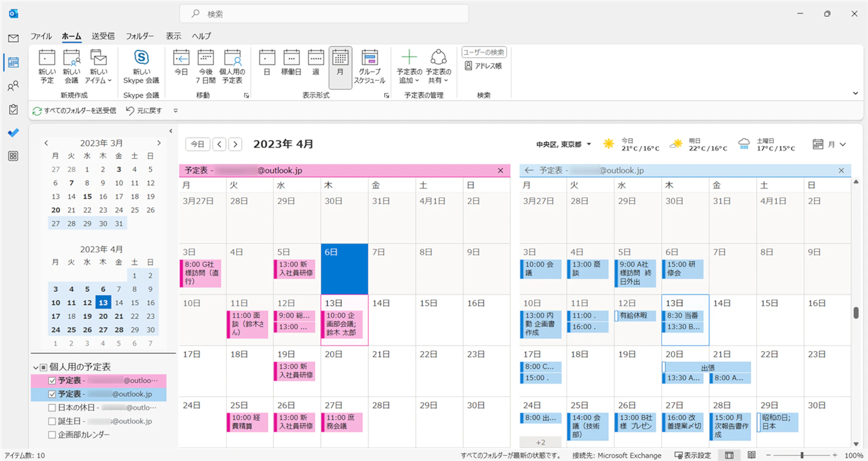Toggle the 誕生日 calendar checkbox

tap(52, 421)
